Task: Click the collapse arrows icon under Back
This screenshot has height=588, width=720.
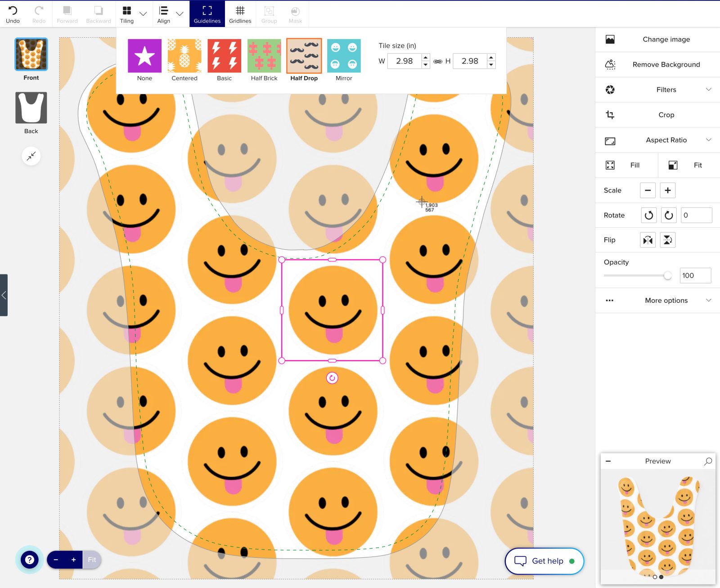Action: [x=31, y=156]
